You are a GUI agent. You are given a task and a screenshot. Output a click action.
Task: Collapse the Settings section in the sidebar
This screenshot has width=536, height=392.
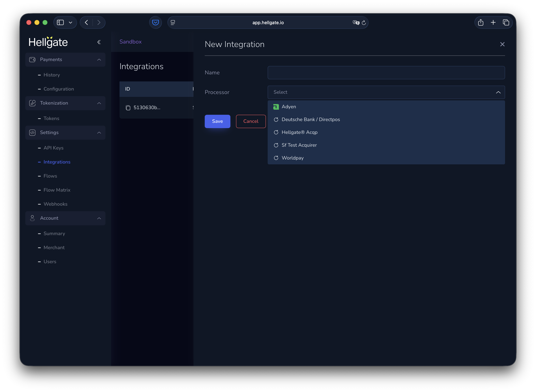(x=99, y=132)
